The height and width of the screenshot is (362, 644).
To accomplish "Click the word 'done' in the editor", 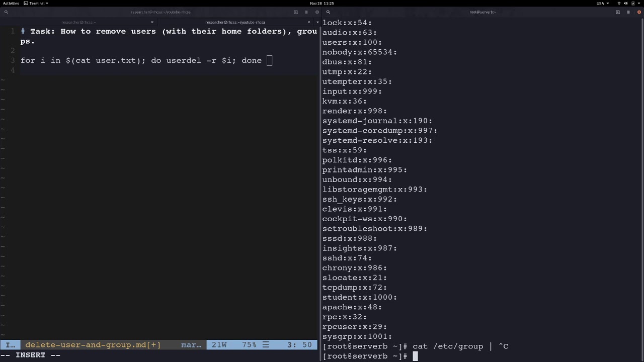I will (252, 60).
